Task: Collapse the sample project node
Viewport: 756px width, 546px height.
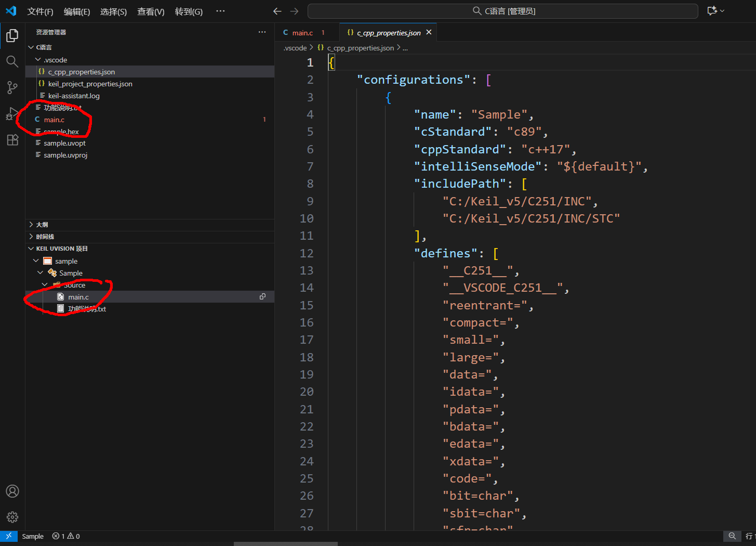Action: (36, 261)
